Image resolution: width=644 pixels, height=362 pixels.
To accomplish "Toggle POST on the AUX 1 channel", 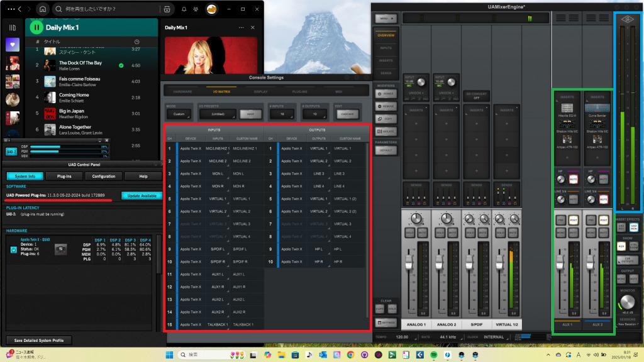I will pyautogui.click(x=574, y=220).
